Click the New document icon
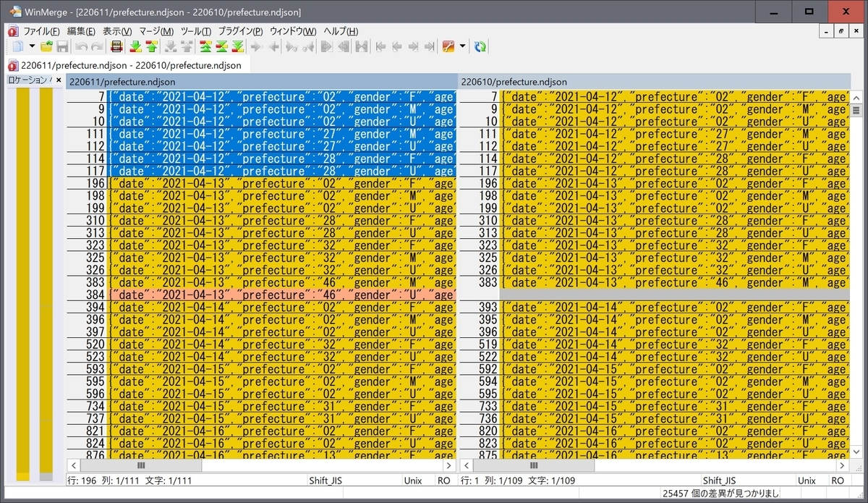The width and height of the screenshot is (868, 503). click(x=17, y=46)
